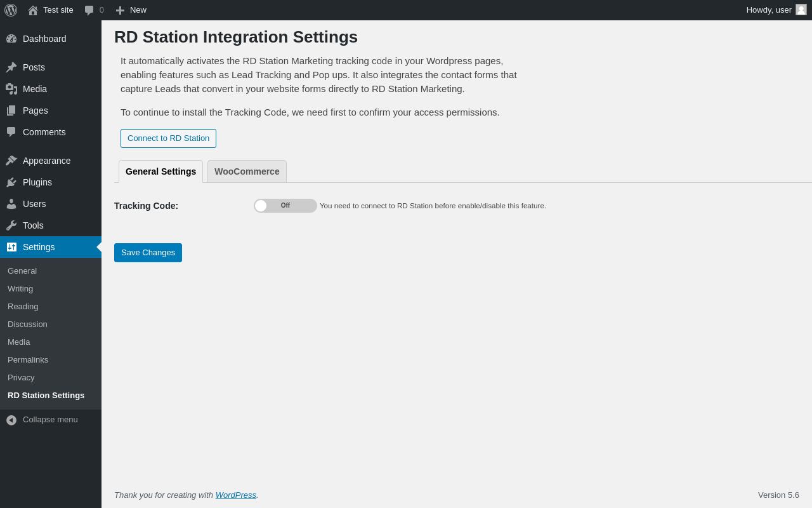Click the plus icon for New
This screenshot has height=508, width=812.
(x=120, y=10)
